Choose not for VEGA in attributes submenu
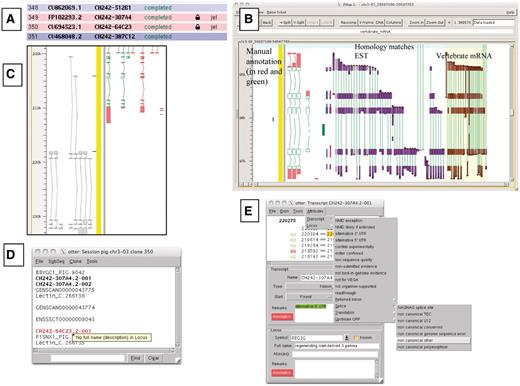This screenshot has width=520, height=386. point(347,280)
